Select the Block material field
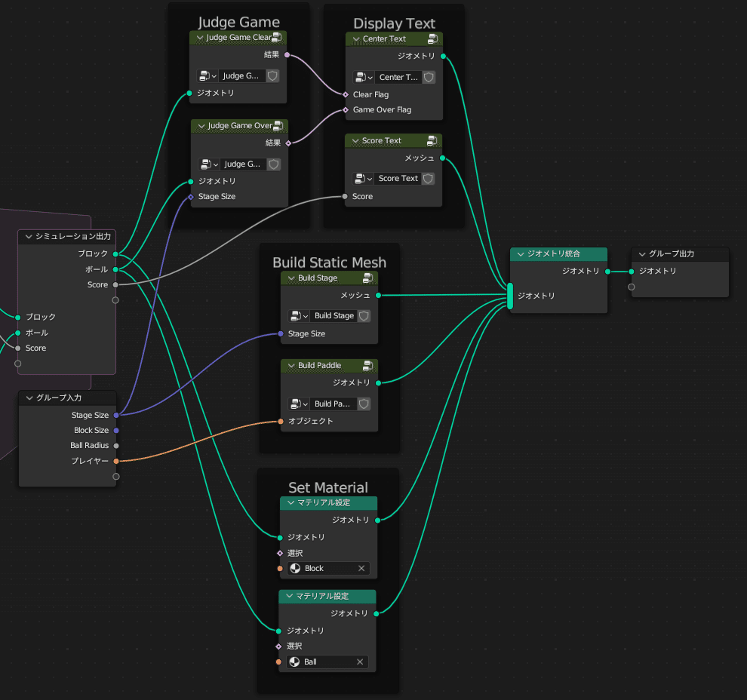The image size is (747, 700). pos(329,568)
